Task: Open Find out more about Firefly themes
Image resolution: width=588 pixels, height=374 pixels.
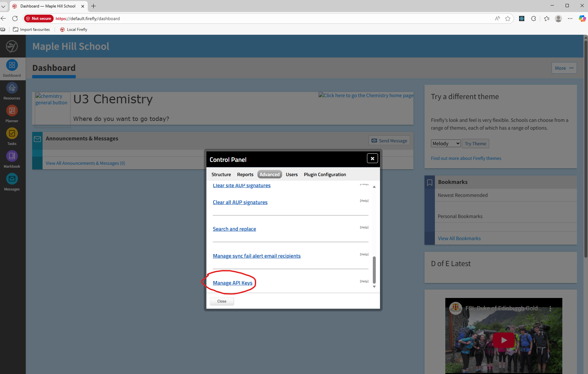Action: coord(466,158)
